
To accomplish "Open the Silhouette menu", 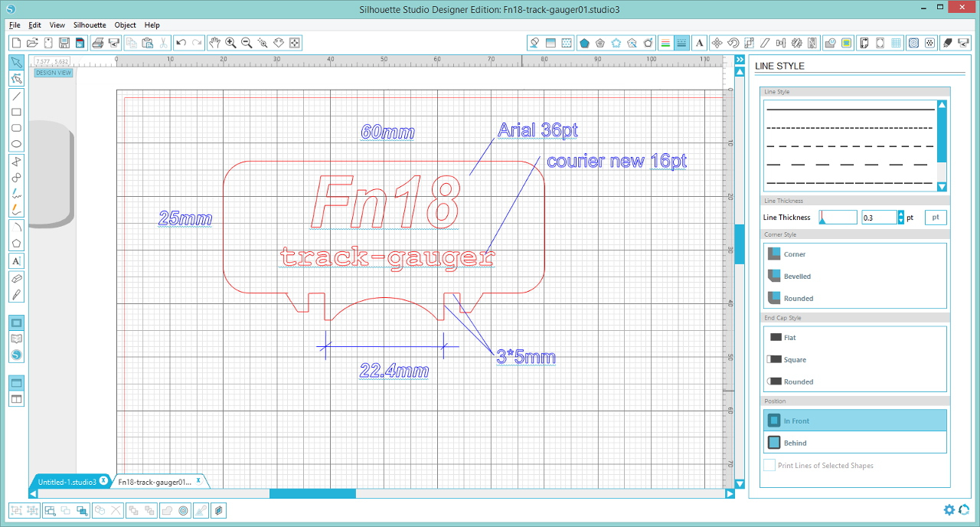I will [90, 25].
